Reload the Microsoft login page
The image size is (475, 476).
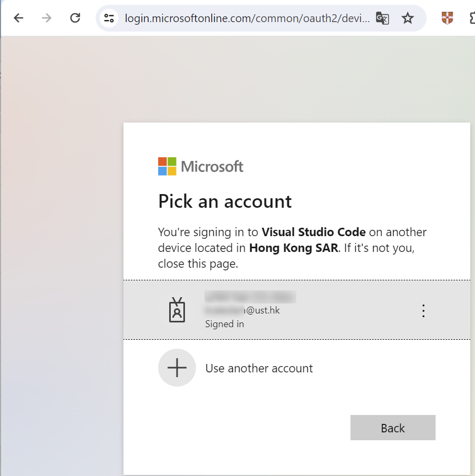[x=75, y=18]
